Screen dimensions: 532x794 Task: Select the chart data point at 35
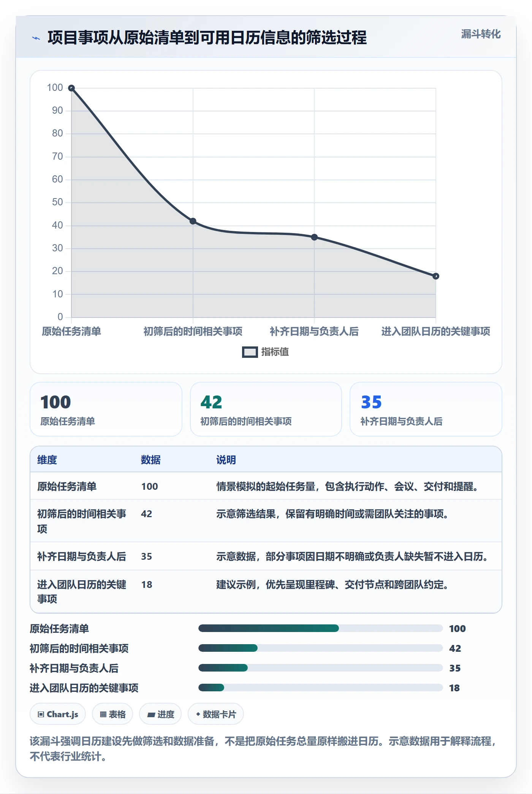314,237
